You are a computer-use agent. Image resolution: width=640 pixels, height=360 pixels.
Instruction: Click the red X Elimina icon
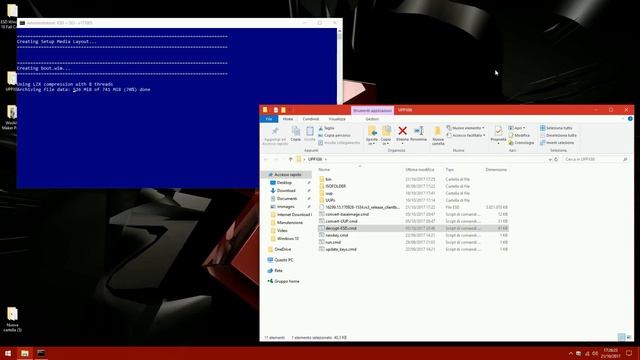[402, 131]
